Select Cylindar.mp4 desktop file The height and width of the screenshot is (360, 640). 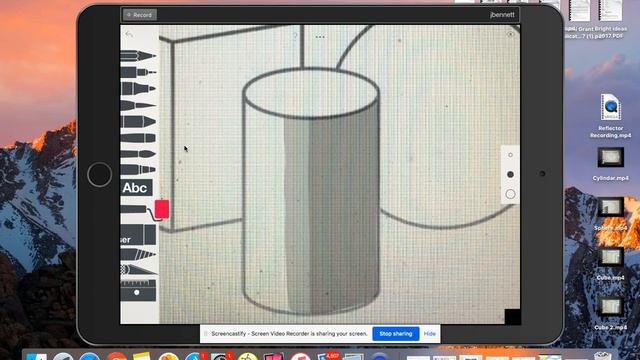pyautogui.click(x=611, y=164)
